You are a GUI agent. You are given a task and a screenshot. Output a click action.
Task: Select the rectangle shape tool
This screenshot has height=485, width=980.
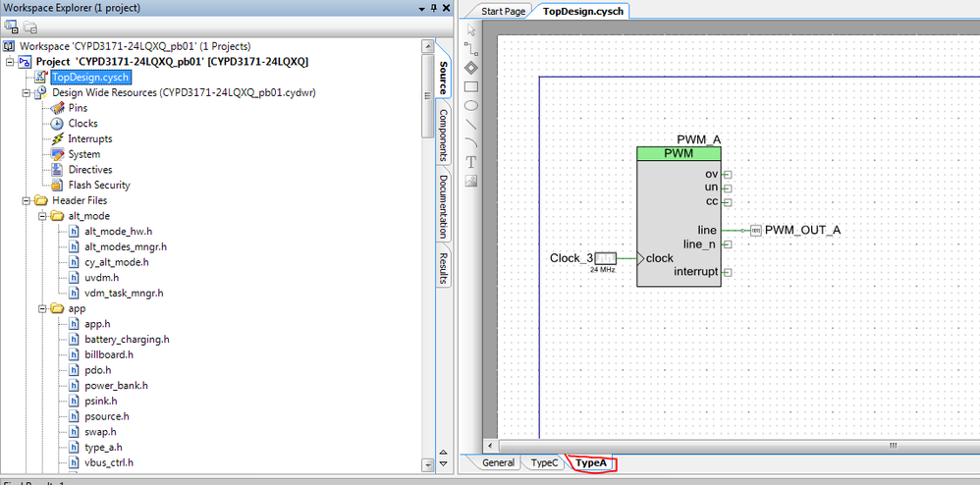click(x=470, y=86)
